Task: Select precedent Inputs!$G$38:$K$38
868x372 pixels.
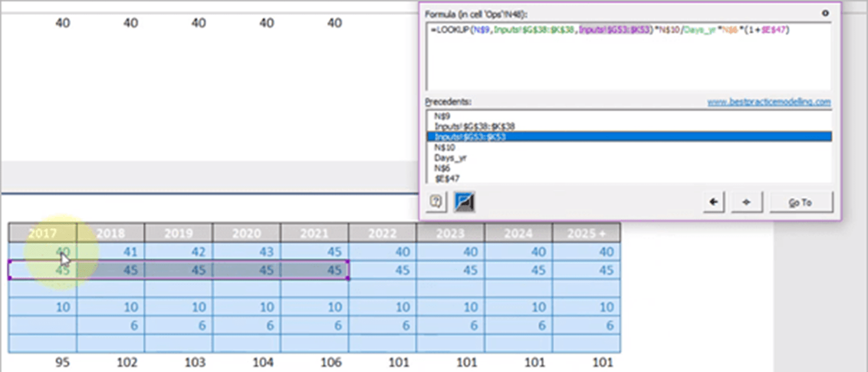Action: pyautogui.click(x=474, y=126)
